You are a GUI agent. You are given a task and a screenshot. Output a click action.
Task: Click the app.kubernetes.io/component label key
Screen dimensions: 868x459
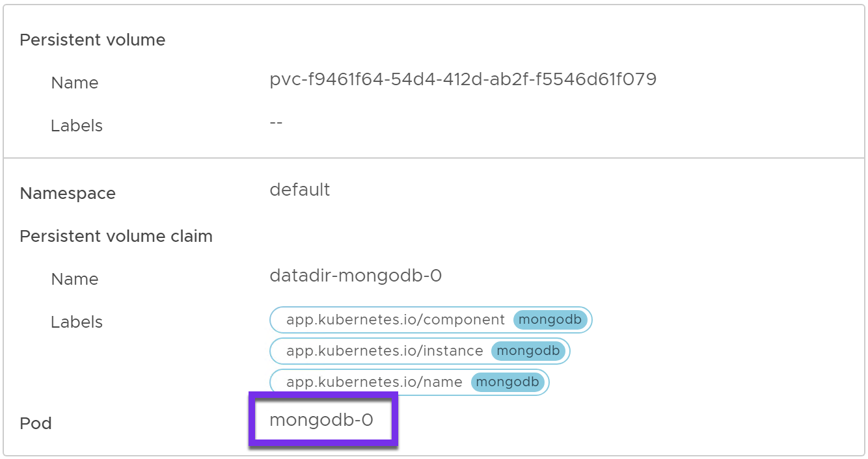pyautogui.click(x=395, y=320)
